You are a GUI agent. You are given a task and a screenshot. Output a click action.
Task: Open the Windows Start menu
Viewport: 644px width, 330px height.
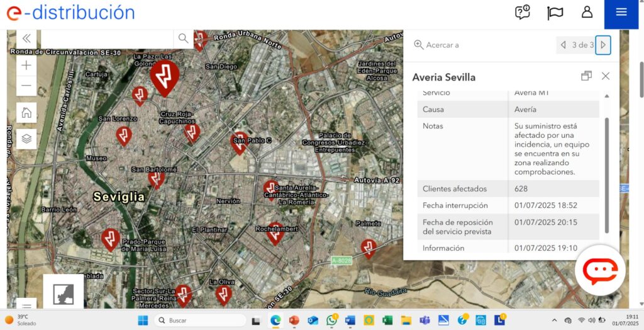pyautogui.click(x=143, y=320)
